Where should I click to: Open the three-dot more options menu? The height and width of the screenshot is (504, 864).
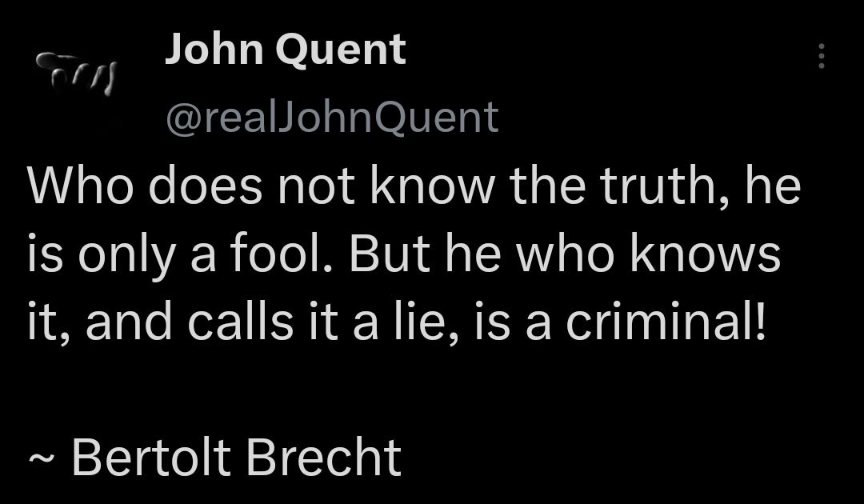point(821,56)
